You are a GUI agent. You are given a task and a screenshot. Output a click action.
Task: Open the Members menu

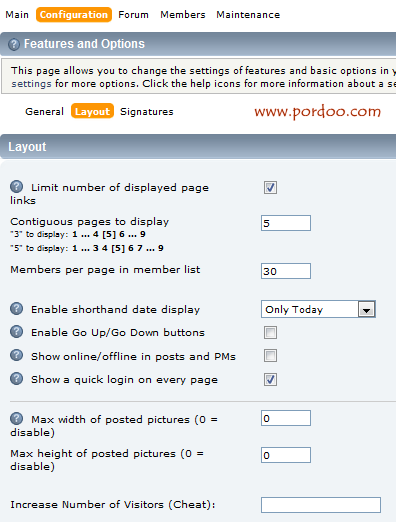[x=183, y=15]
